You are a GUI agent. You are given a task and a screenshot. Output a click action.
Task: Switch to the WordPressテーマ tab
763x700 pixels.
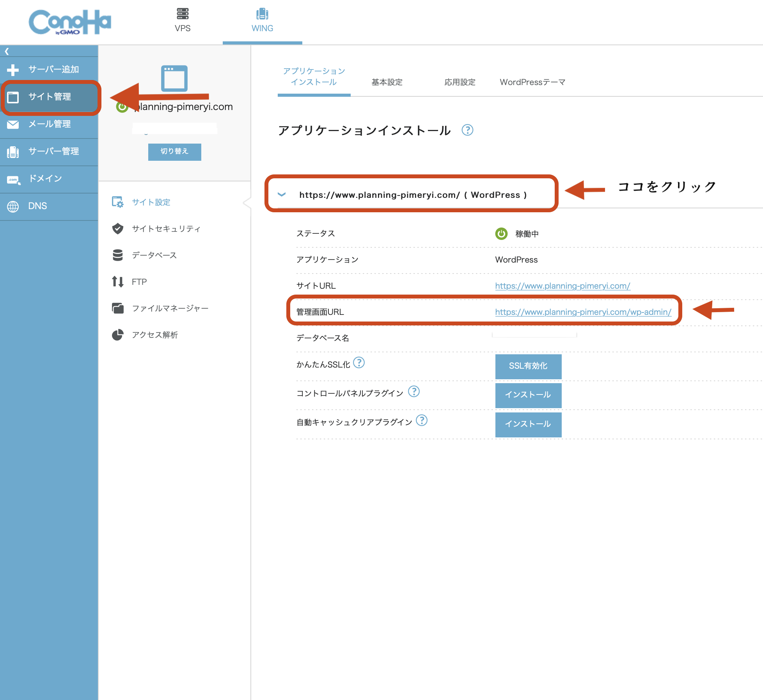(x=532, y=82)
